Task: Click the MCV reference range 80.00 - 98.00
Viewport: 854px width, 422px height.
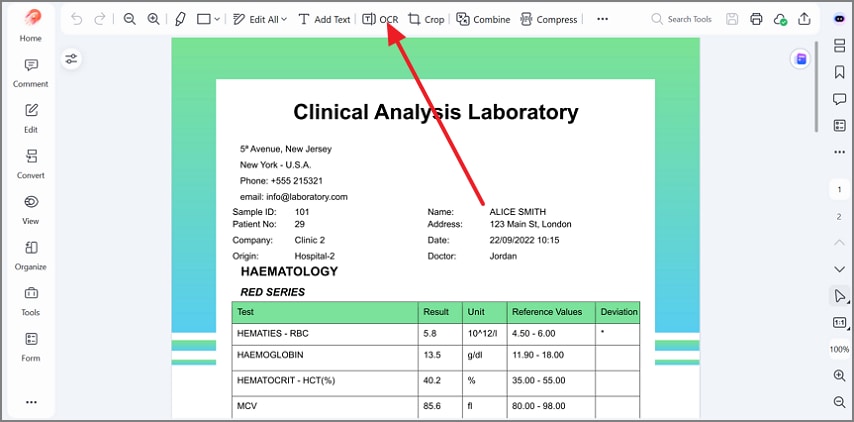Action: click(x=539, y=406)
